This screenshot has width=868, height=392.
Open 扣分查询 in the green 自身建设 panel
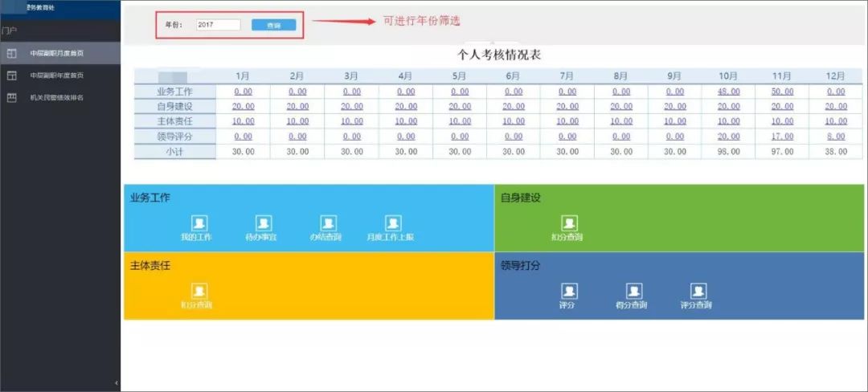click(568, 224)
